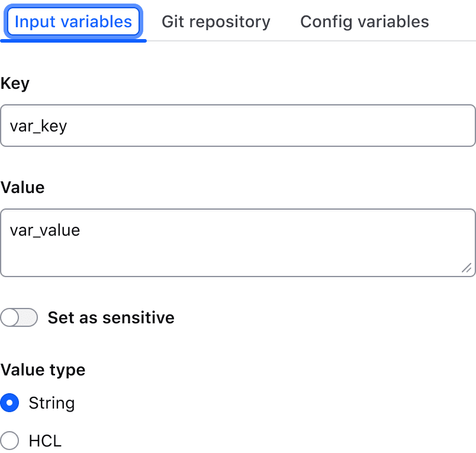
Task: Mark the variable value as sensitive
Action: (x=19, y=317)
